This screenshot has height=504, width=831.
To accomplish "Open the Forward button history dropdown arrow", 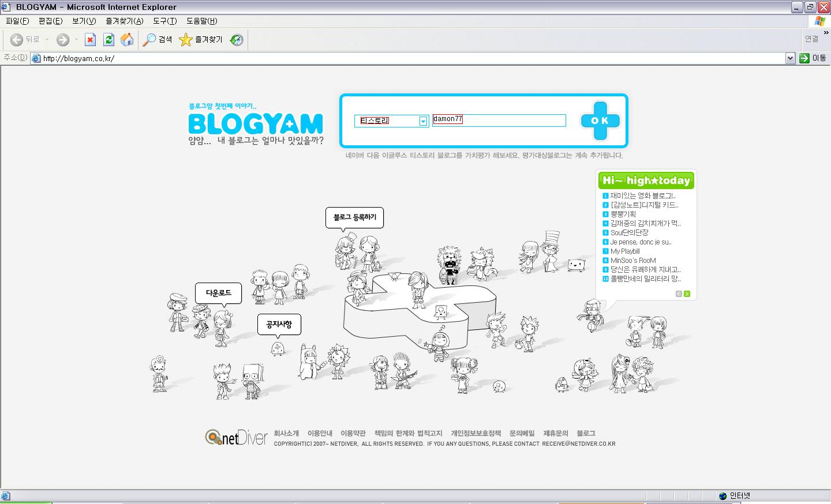I will 76,39.
